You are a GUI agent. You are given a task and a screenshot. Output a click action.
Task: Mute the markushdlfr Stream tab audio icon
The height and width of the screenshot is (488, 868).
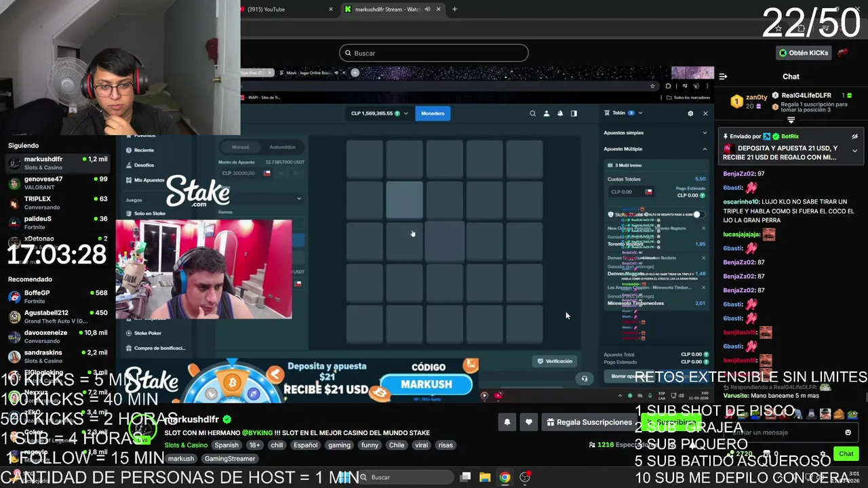pyautogui.click(x=427, y=9)
